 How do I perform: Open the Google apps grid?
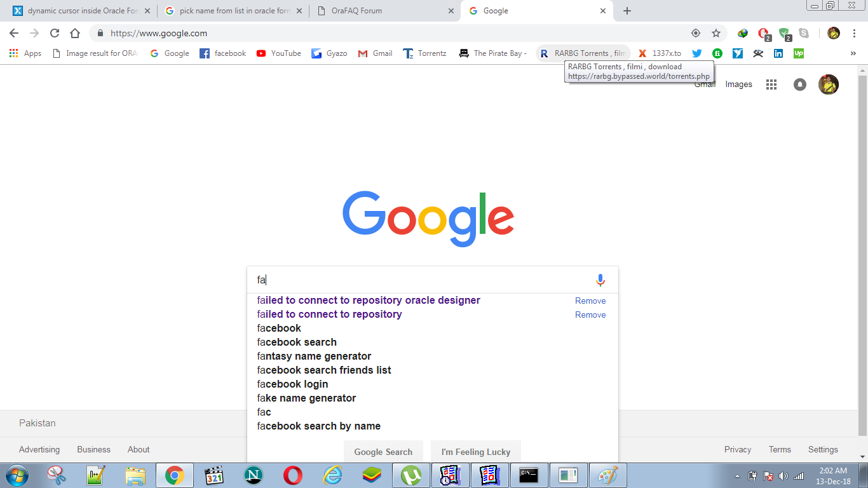coord(771,85)
